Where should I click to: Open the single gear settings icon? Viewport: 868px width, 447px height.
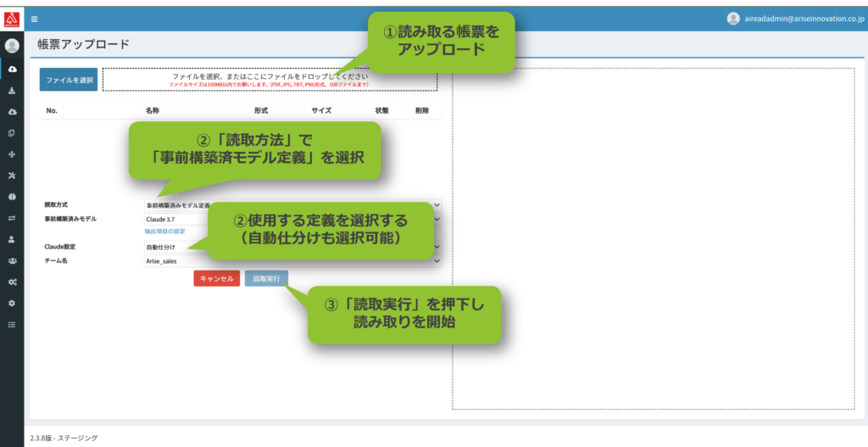[x=12, y=303]
